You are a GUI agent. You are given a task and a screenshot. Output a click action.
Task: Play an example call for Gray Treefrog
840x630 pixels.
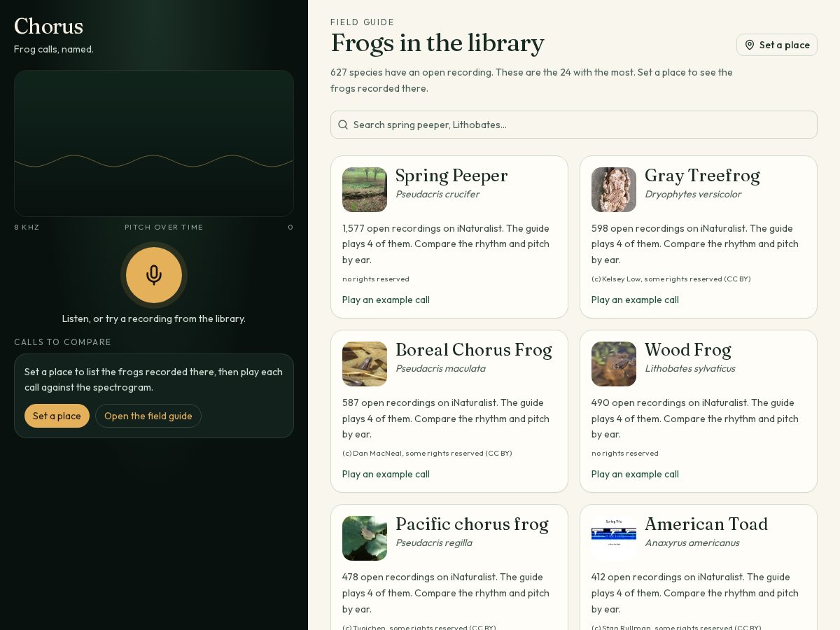click(635, 300)
